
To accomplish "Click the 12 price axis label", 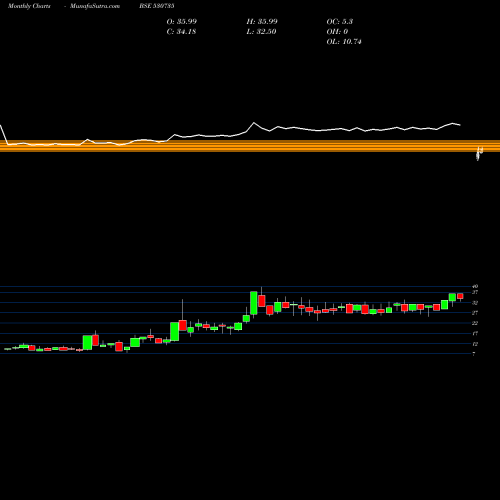I will coord(475,344).
